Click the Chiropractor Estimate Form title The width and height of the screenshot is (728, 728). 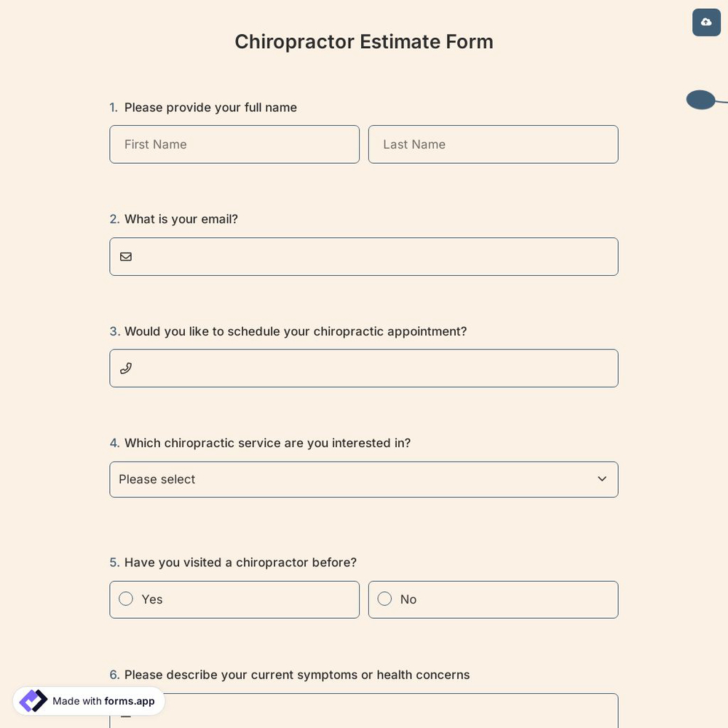(364, 41)
